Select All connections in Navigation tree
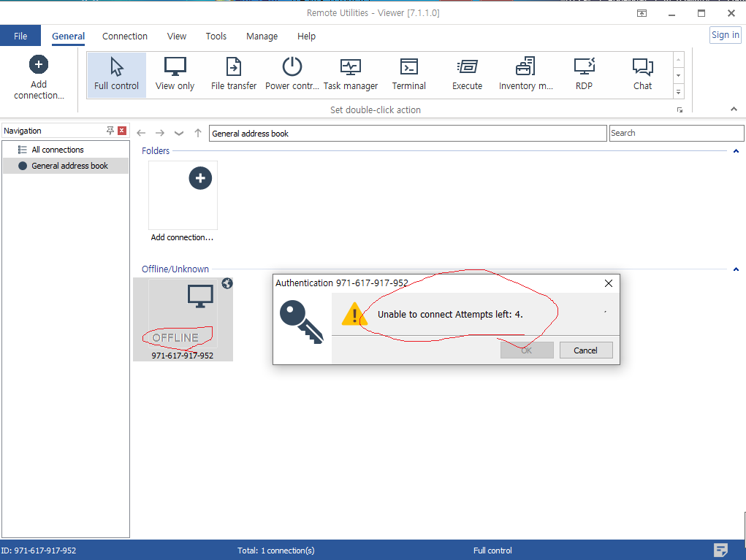This screenshot has height=560, width=746. 57,150
